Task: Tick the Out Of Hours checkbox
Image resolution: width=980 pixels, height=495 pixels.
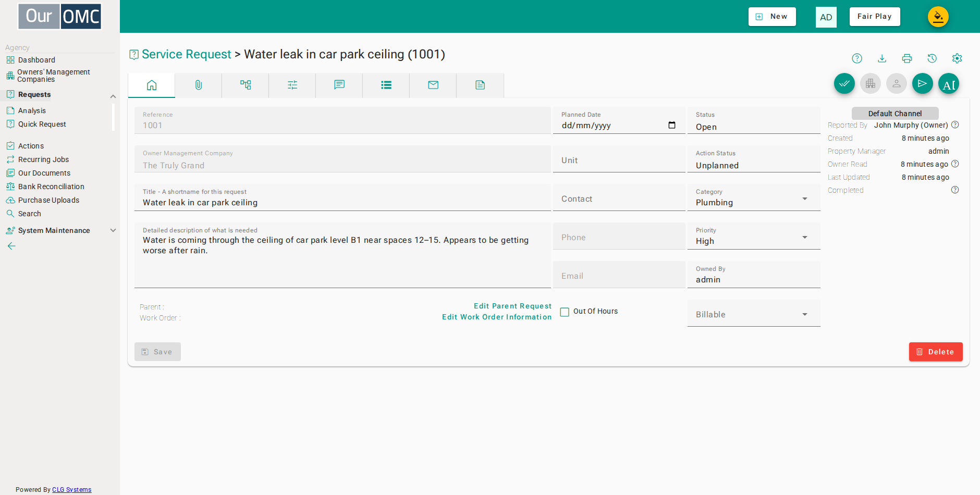Action: click(565, 312)
